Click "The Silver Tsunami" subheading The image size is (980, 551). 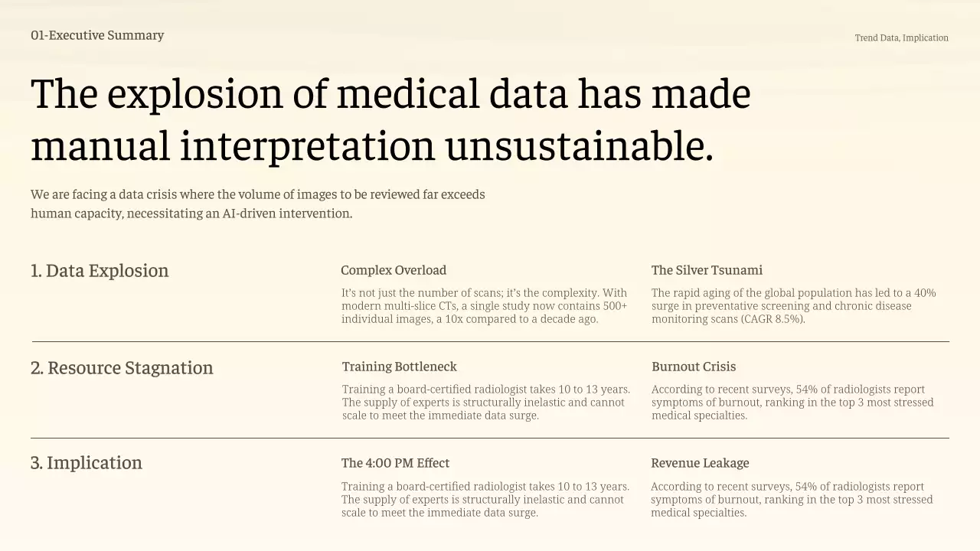point(707,270)
